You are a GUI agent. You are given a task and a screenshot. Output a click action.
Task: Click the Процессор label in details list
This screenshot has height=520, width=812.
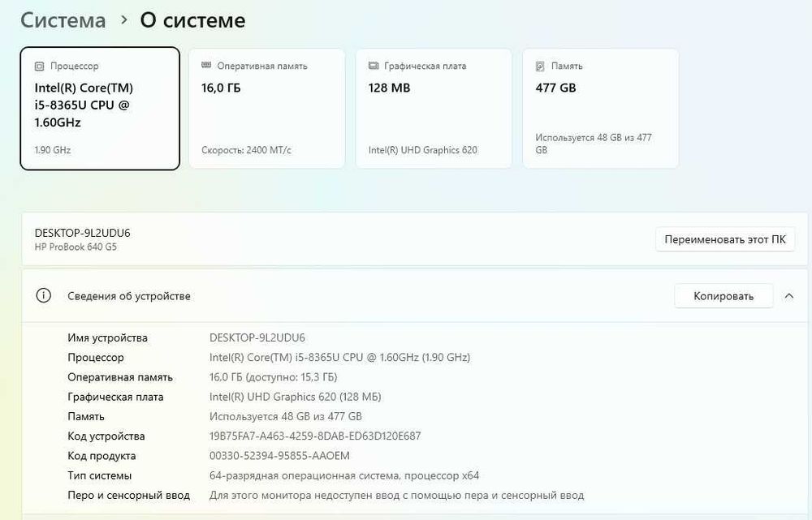pyautogui.click(x=96, y=358)
